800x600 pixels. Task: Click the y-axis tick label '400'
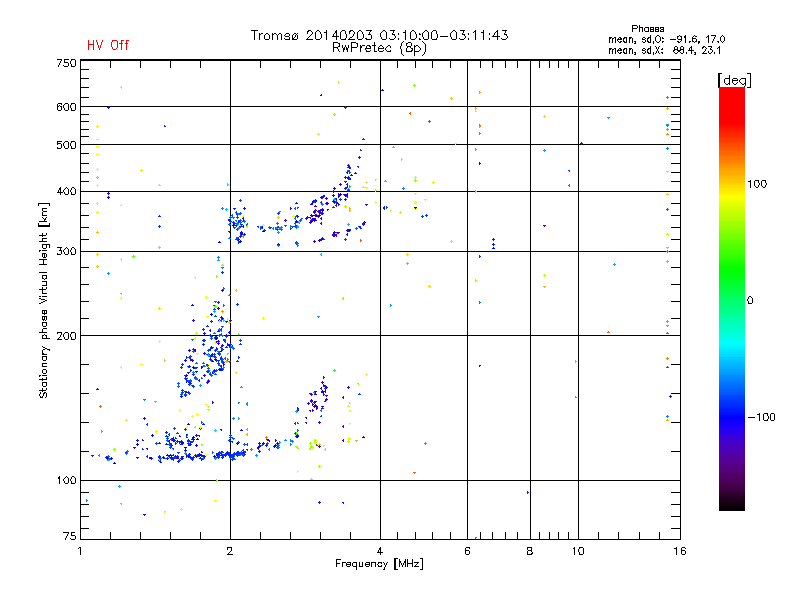(x=66, y=192)
